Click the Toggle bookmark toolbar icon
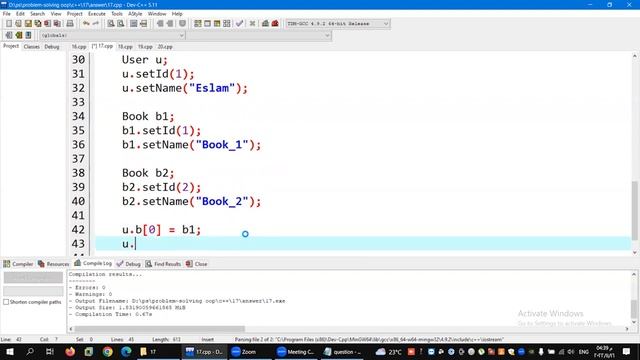Image resolution: width=640 pixels, height=360 pixels. [x=182, y=24]
